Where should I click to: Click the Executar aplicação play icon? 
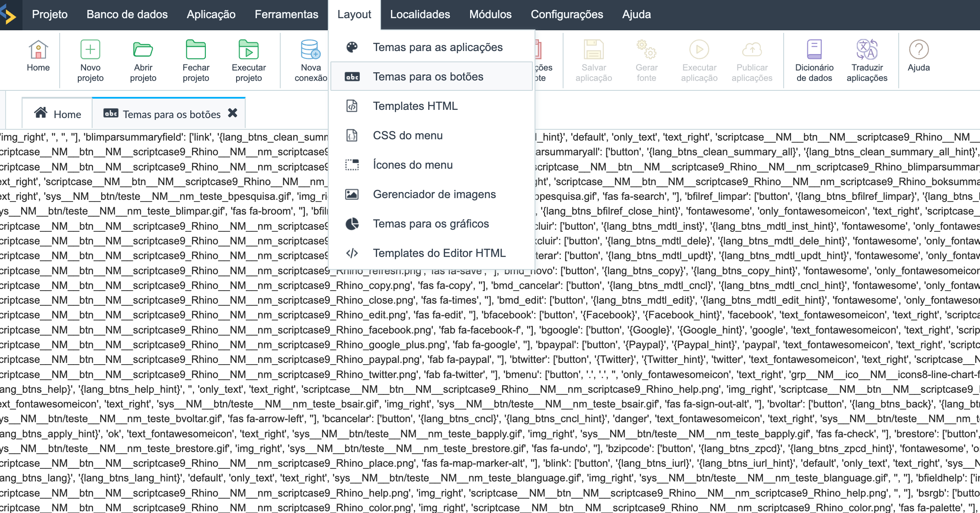pos(699,50)
